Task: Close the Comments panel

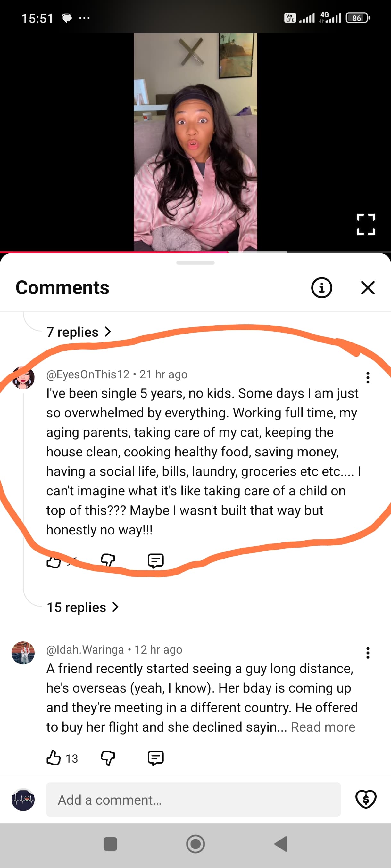Action: click(x=367, y=288)
